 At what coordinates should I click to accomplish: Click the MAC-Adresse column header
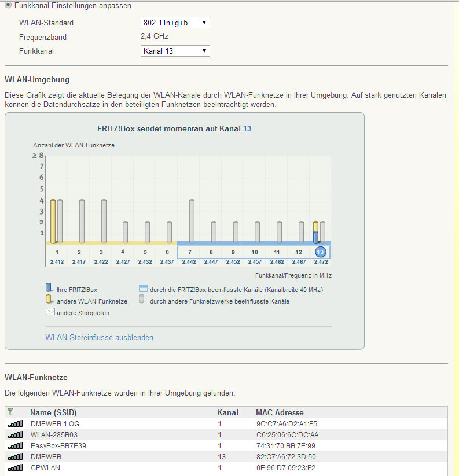(x=279, y=413)
